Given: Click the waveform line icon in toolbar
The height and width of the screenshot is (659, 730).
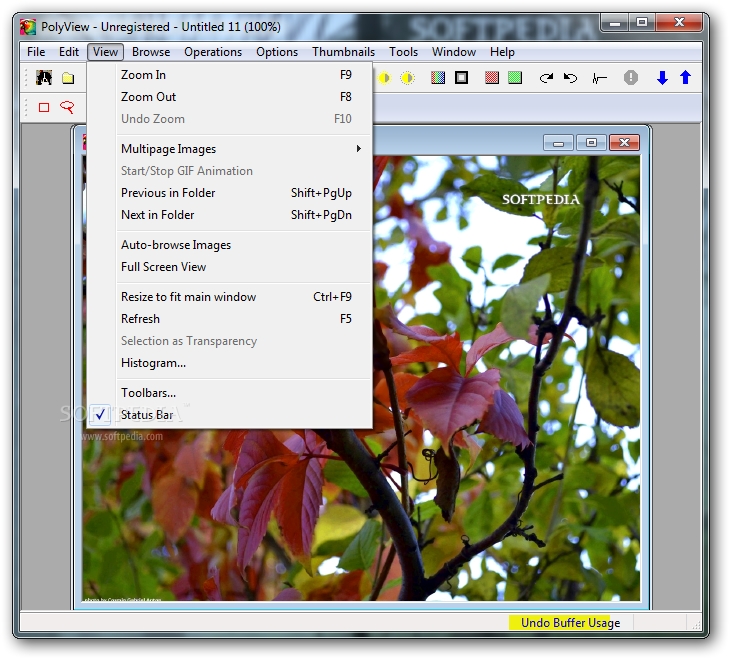Looking at the screenshot, I should pyautogui.click(x=599, y=78).
